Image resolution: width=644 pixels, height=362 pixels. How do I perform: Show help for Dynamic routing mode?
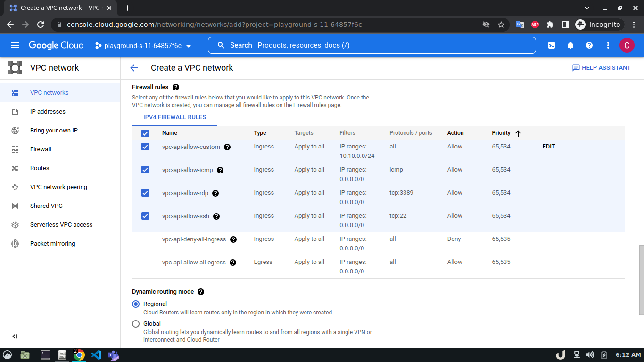[x=201, y=292]
